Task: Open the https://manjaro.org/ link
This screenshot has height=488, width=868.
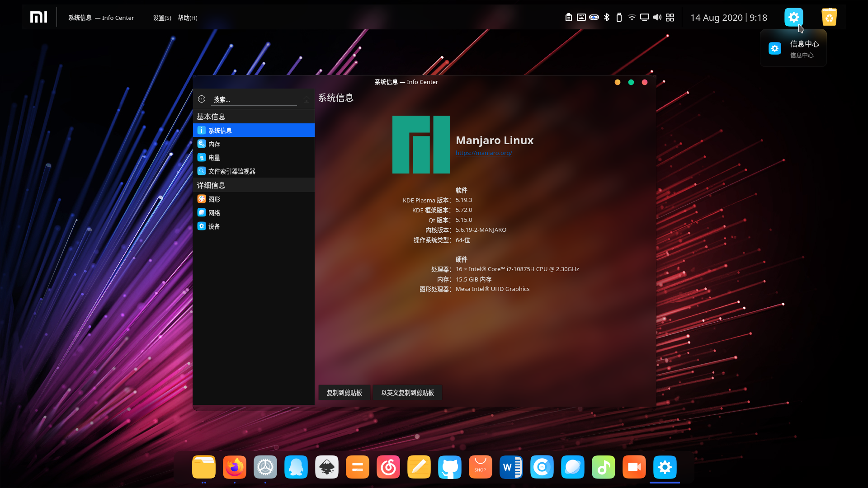Action: (484, 153)
